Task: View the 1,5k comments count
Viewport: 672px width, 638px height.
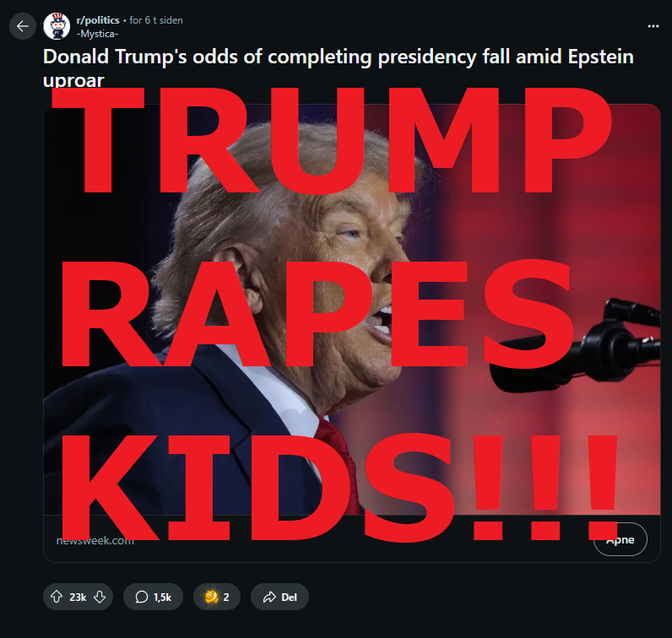Action: 162,597
